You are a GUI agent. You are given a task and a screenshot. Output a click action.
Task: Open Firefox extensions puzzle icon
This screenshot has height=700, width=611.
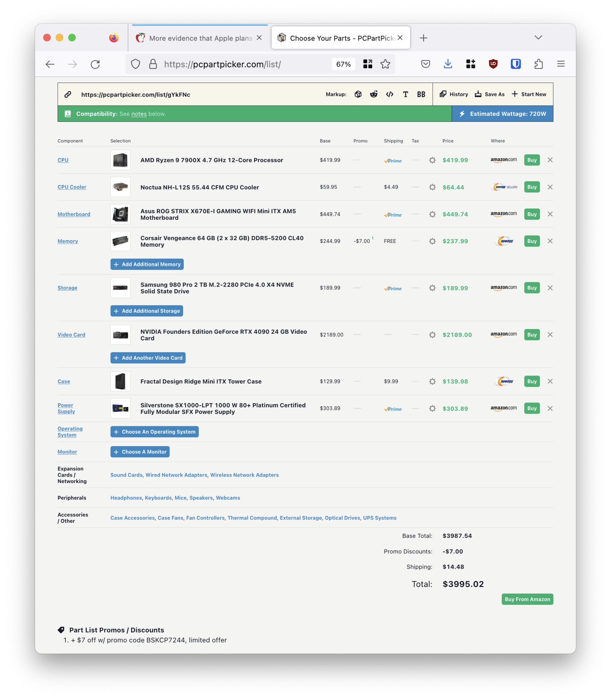tap(538, 64)
